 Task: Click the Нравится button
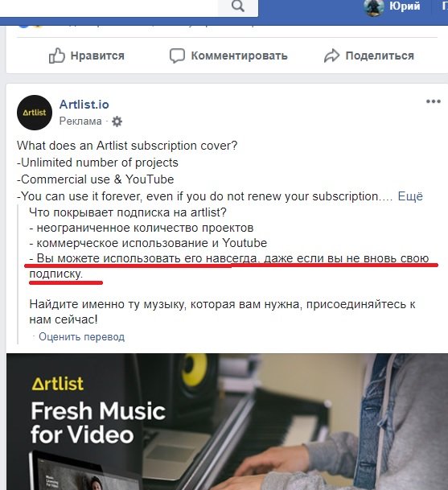87,56
